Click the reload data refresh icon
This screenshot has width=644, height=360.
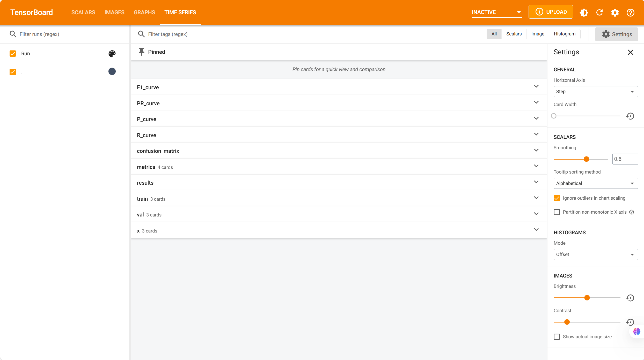coord(599,12)
